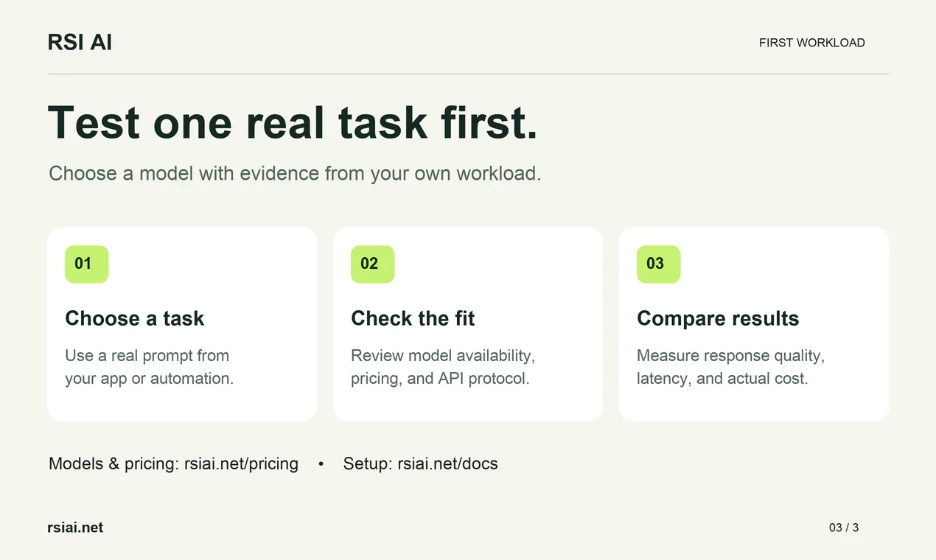
Task: Click the 03 / 3 page indicator
Action: 844,528
